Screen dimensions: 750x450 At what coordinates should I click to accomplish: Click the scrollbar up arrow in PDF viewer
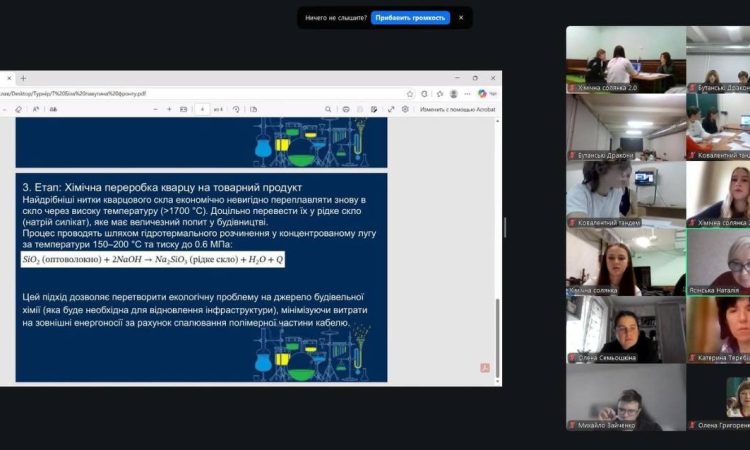pyautogui.click(x=497, y=121)
